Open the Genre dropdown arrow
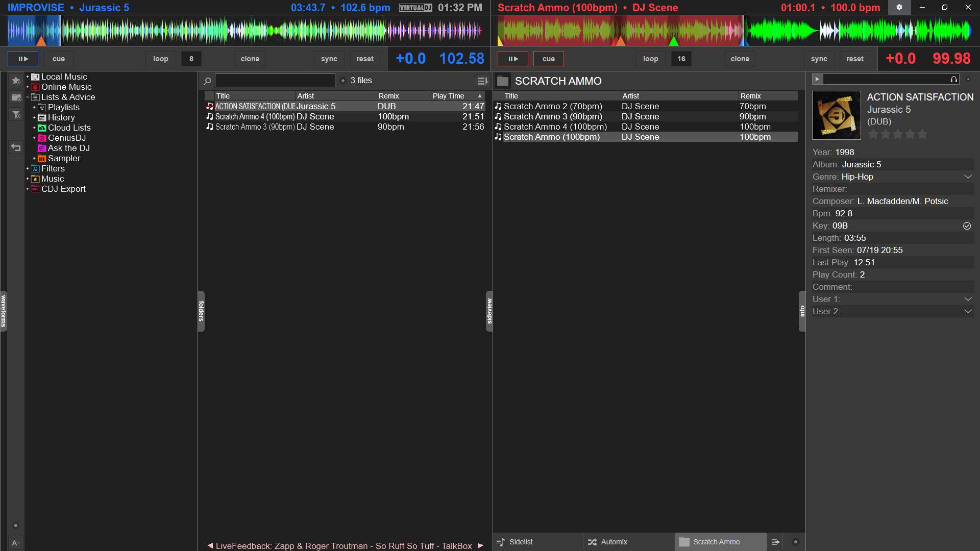This screenshot has height=551, width=980. pyautogui.click(x=968, y=177)
